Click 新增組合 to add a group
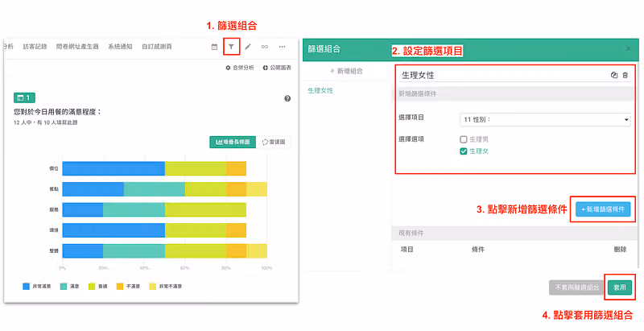The width and height of the screenshot is (644, 331). click(346, 71)
